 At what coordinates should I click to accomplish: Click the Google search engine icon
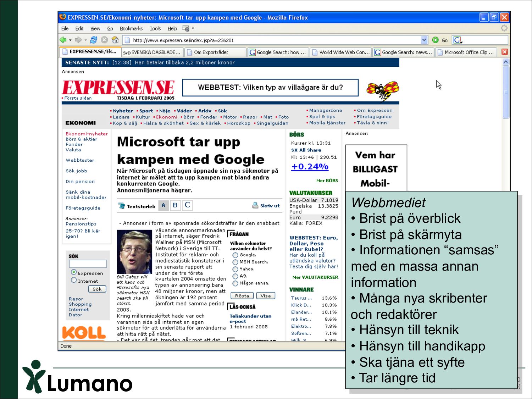click(x=458, y=40)
